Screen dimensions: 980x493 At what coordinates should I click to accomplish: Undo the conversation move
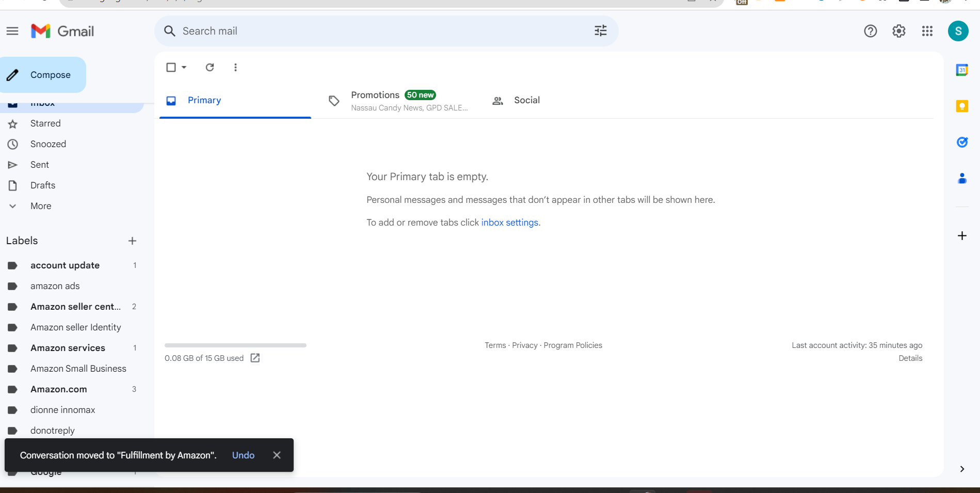tap(244, 455)
